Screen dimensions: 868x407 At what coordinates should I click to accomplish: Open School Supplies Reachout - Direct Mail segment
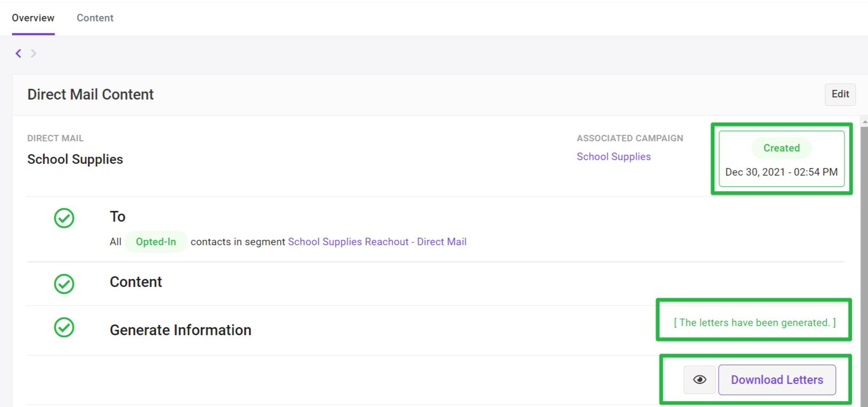point(377,242)
